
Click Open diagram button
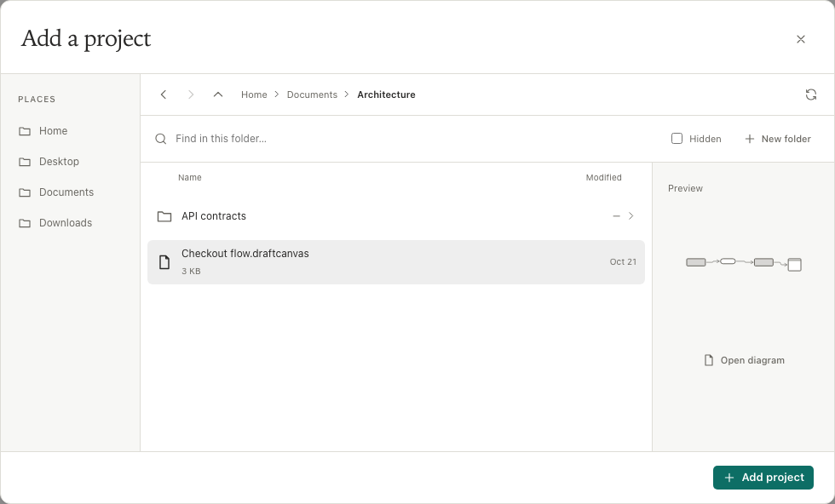coord(744,360)
